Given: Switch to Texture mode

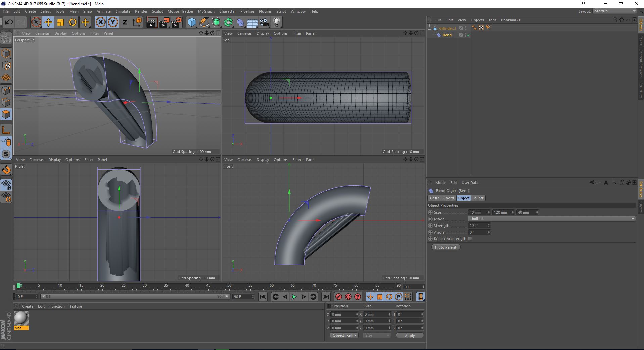Looking at the screenshot, I should pos(6,66).
